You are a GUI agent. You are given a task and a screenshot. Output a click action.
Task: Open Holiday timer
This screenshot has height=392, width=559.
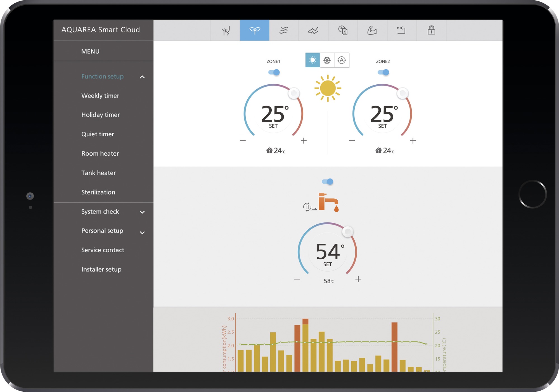tap(100, 115)
